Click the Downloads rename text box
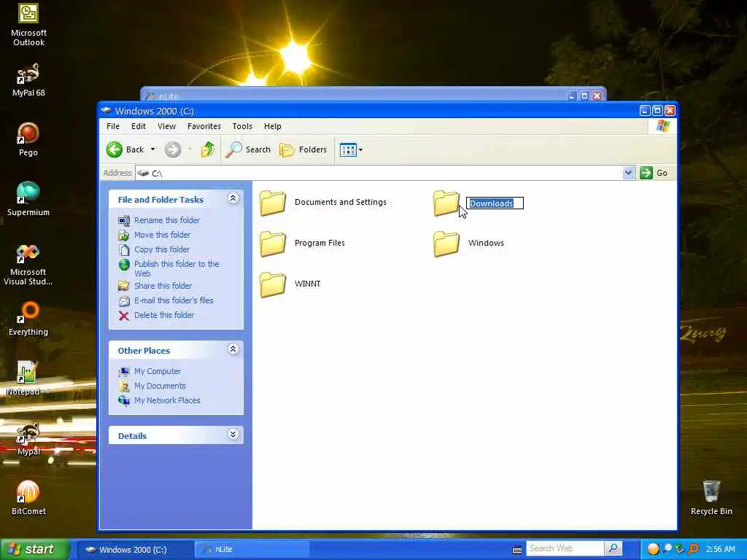Image resolution: width=747 pixels, height=560 pixels. [495, 203]
